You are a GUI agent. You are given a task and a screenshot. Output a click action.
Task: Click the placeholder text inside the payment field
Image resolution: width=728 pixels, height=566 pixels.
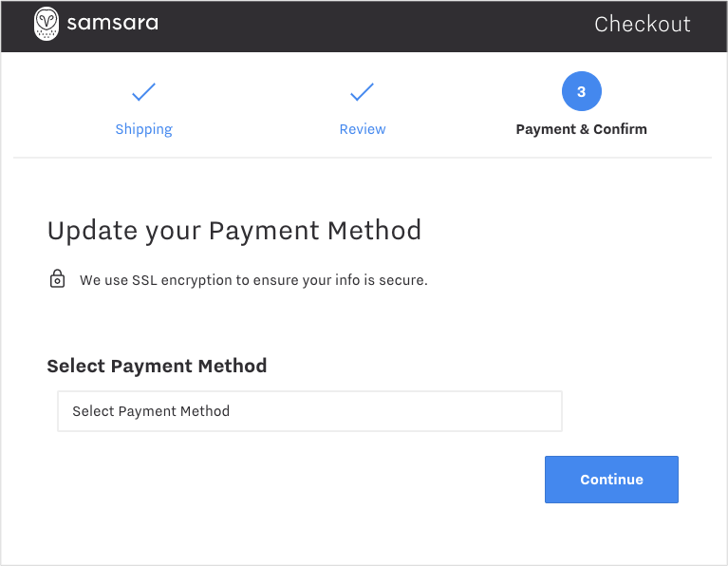click(151, 411)
